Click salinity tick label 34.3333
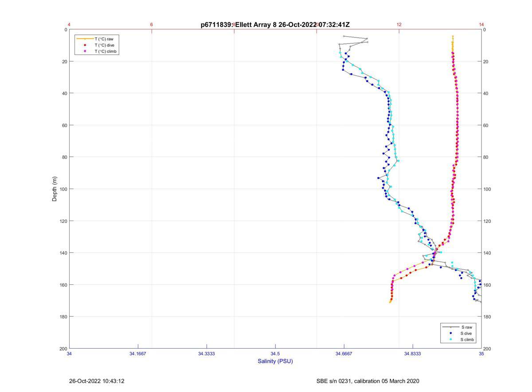The width and height of the screenshot is (532, 392). click(x=207, y=353)
